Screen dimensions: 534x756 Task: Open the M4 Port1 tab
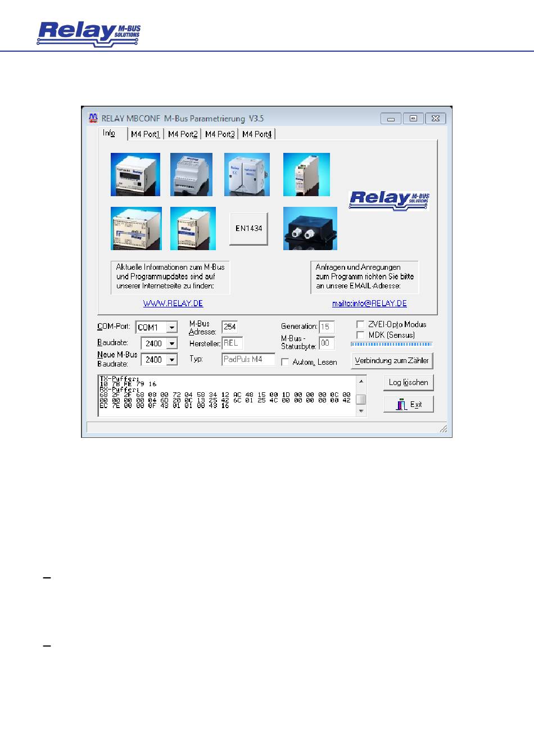[x=146, y=134]
